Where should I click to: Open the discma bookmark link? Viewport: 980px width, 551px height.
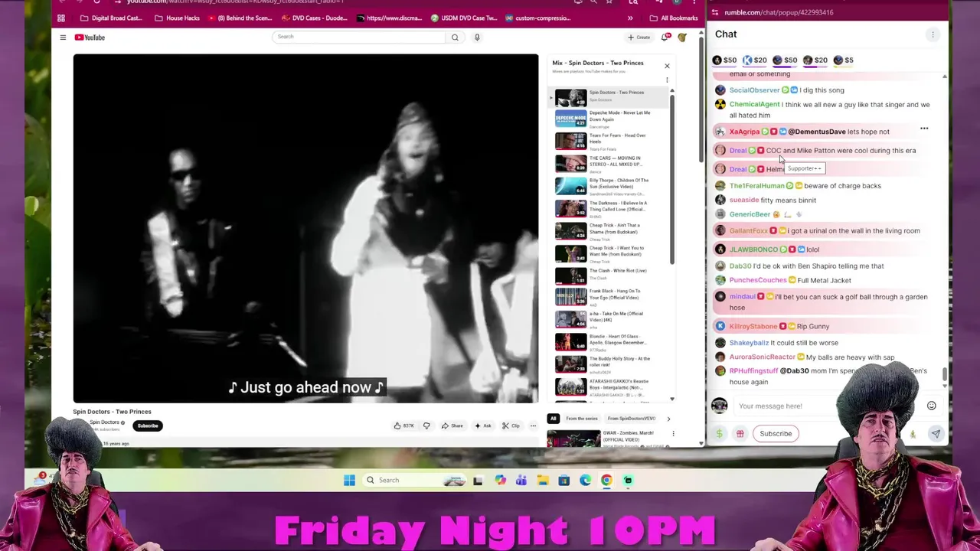click(389, 18)
